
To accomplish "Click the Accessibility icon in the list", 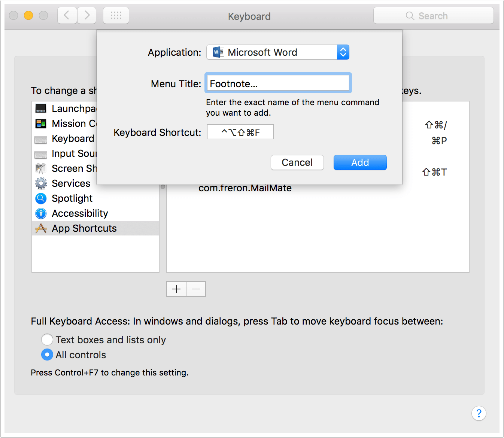I will click(x=41, y=213).
